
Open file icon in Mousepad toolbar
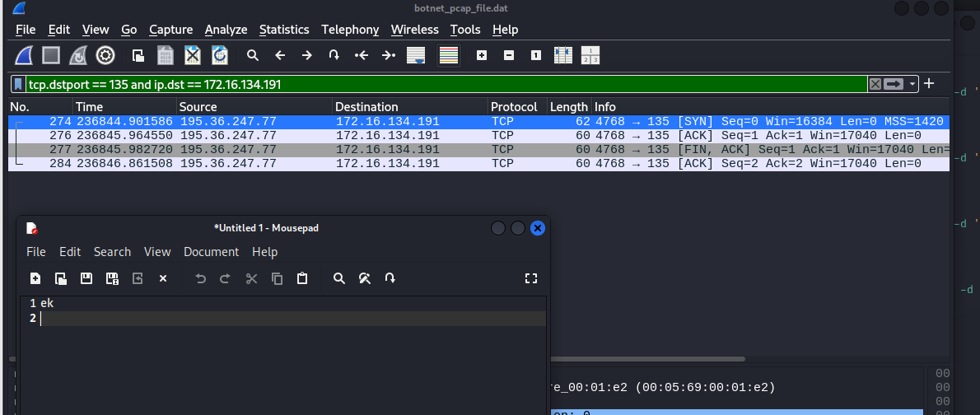tap(61, 278)
